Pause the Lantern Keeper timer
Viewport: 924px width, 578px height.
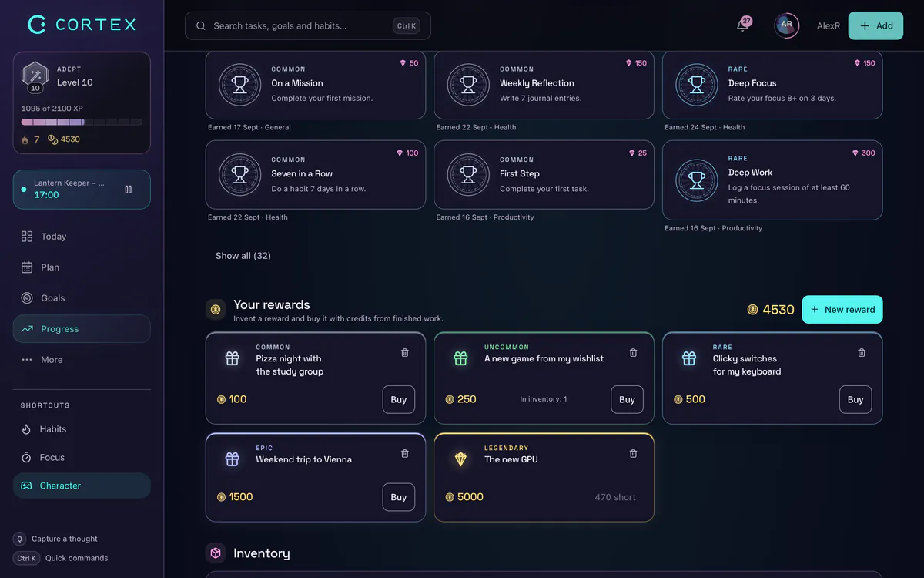(128, 189)
